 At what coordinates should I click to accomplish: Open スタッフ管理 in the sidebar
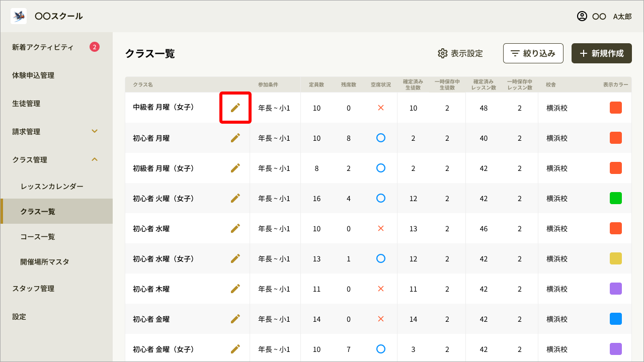pos(33,289)
